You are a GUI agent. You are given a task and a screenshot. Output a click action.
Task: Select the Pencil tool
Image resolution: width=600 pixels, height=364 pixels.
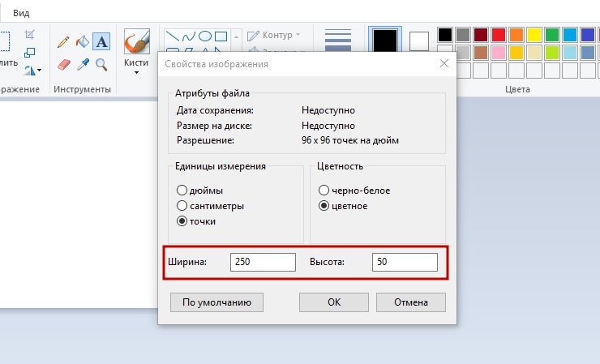pyautogui.click(x=63, y=41)
